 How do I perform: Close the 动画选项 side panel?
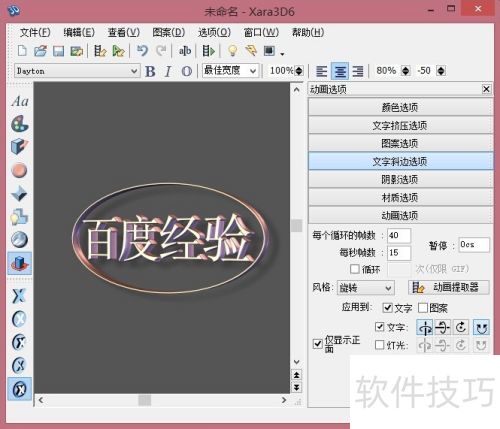coord(486,89)
